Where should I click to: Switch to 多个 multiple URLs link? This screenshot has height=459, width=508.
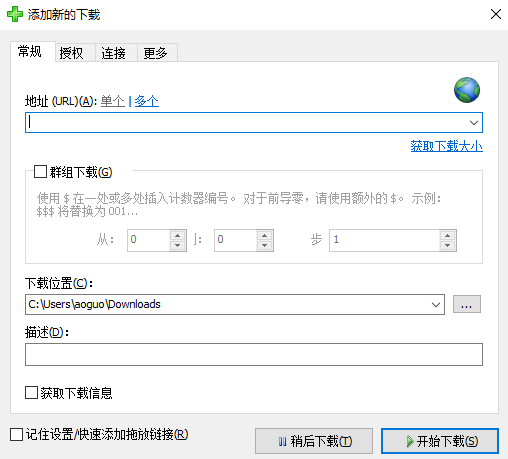[147, 101]
